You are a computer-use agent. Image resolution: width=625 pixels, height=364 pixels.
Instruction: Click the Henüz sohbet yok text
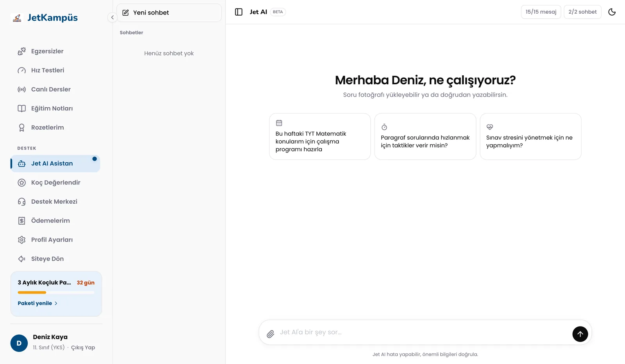click(x=169, y=53)
